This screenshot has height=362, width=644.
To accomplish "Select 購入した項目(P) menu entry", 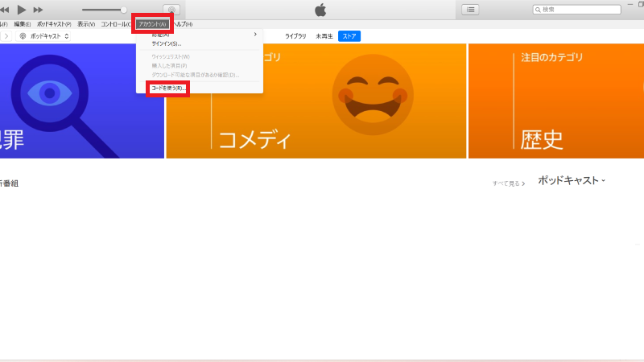I will click(x=169, y=66).
